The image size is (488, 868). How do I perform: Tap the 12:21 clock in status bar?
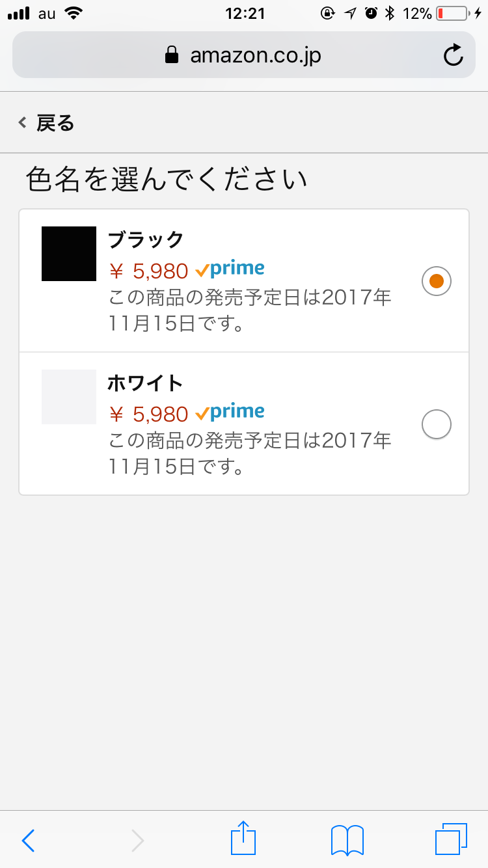click(x=245, y=13)
